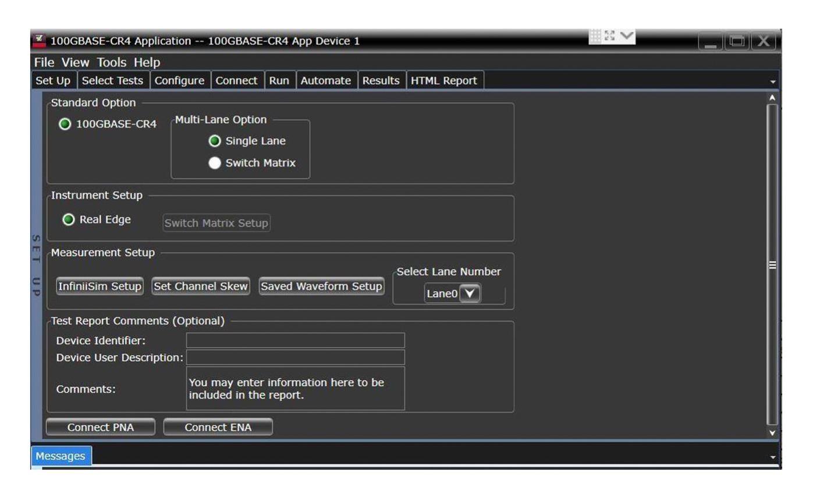The width and height of the screenshot is (813, 504).
Task: Click the Device User Description input field
Action: pyautogui.click(x=295, y=357)
